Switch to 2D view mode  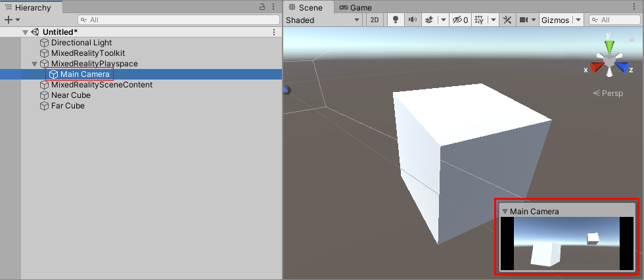point(375,20)
